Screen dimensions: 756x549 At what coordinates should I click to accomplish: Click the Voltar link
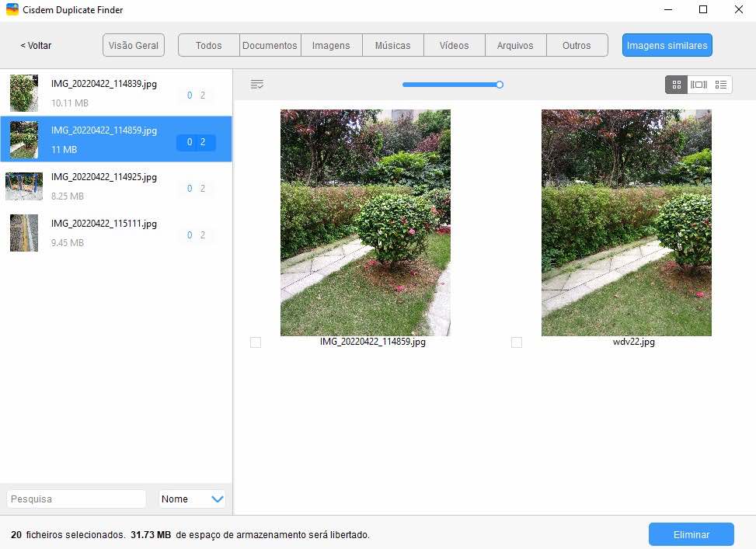[x=35, y=45]
